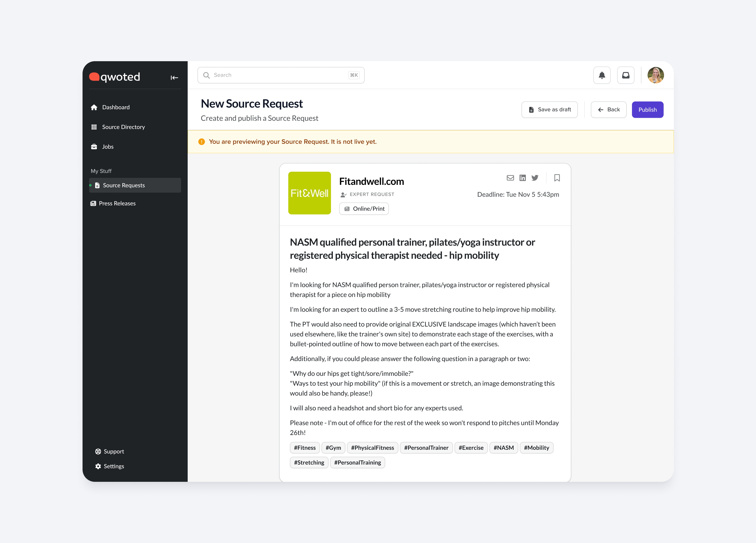Select Press Releases in My Stuff
Image resolution: width=756 pixels, height=543 pixels.
tap(117, 203)
